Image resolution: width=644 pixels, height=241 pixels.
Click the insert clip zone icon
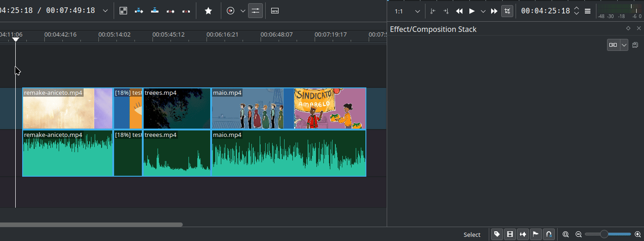139,11
